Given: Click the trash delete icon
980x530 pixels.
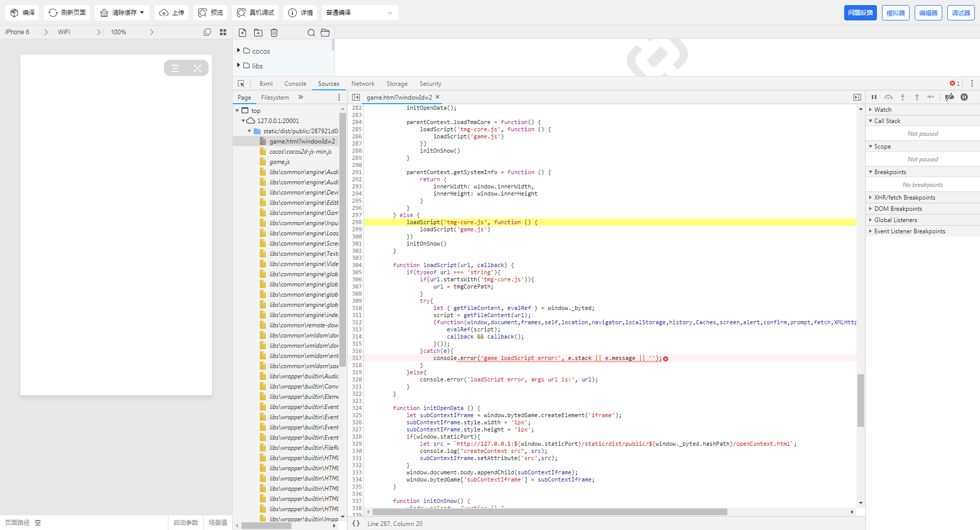Looking at the screenshot, I should click(x=274, y=33).
